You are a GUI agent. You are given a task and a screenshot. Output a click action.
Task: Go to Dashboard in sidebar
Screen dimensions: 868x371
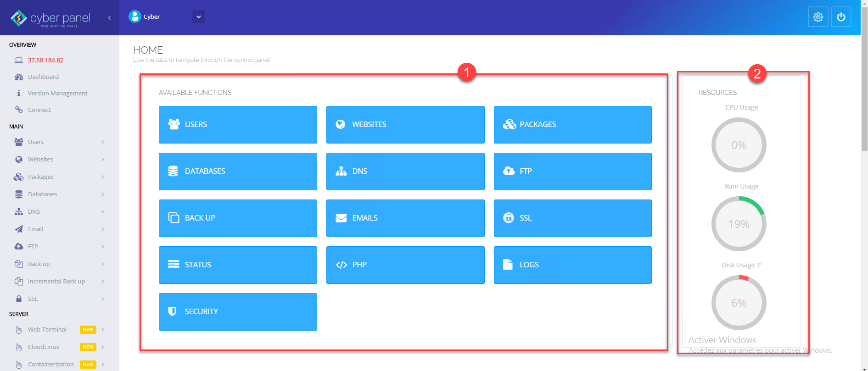[43, 77]
